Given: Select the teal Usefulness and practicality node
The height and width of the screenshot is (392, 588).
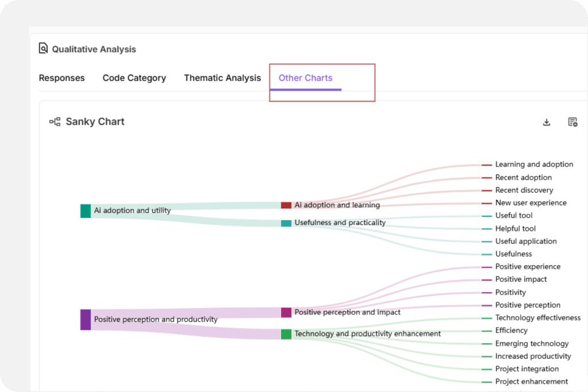Looking at the screenshot, I should click(286, 223).
